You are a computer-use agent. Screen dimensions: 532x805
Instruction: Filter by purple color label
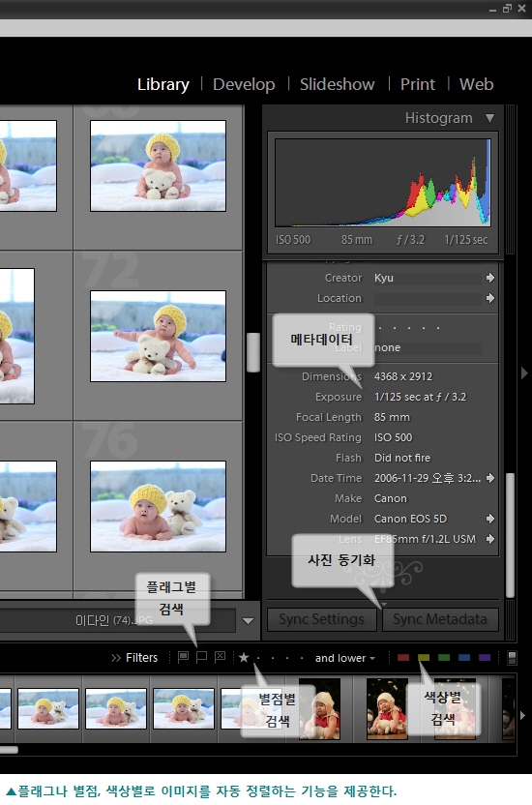click(485, 658)
